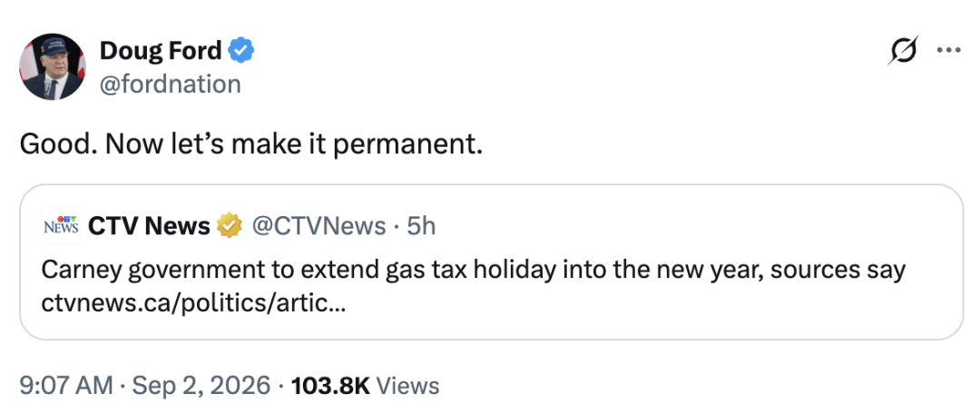The image size is (980, 414).
Task: Click the 5h timestamp on quoted post
Action: [x=421, y=226]
